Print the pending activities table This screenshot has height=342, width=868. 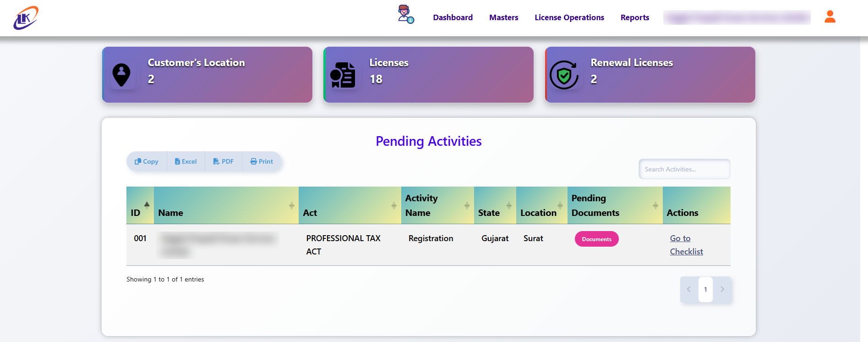click(262, 161)
